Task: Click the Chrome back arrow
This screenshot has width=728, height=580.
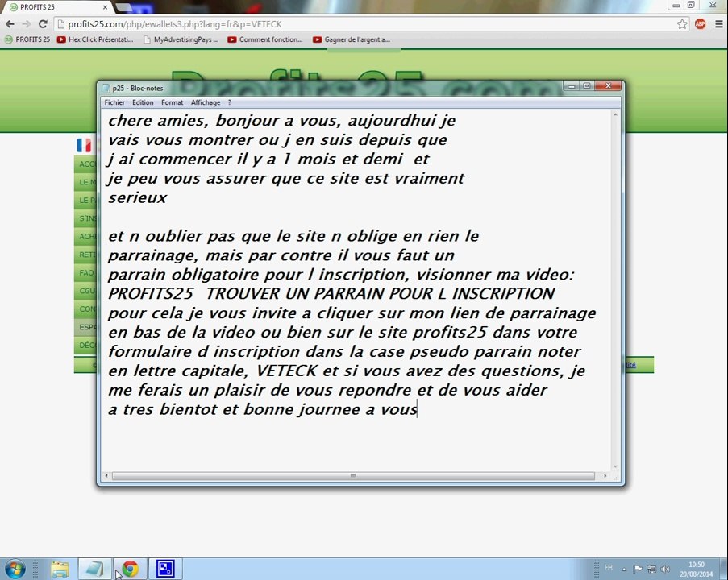Action: [10, 24]
